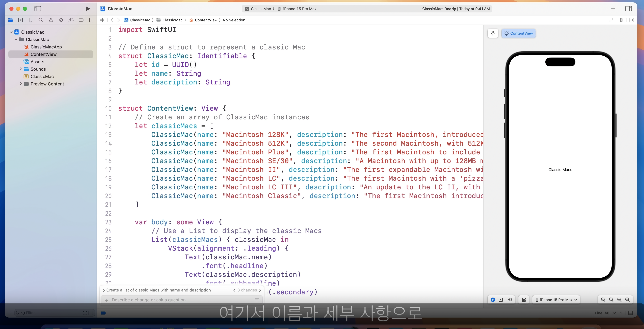Run the ClassicMac project with Play button

88,9
